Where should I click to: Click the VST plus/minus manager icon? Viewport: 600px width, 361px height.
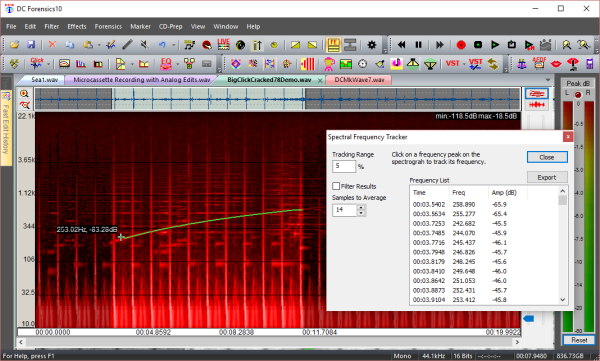coord(475,64)
